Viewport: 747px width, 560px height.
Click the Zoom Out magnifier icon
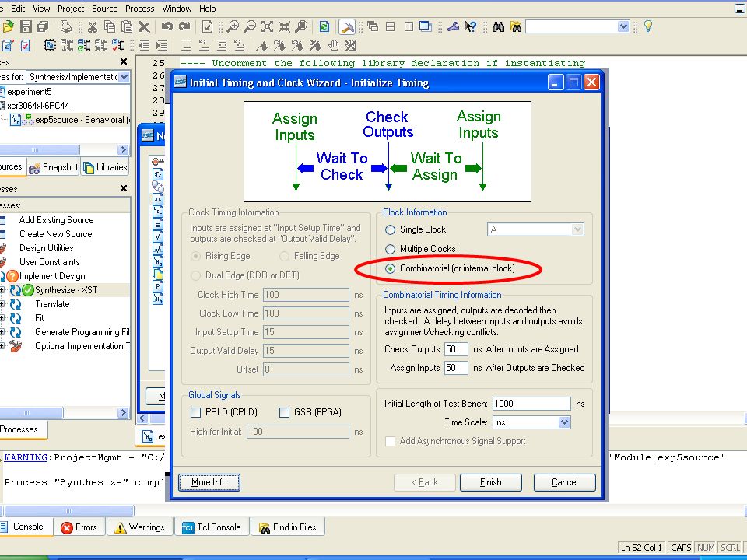point(249,26)
